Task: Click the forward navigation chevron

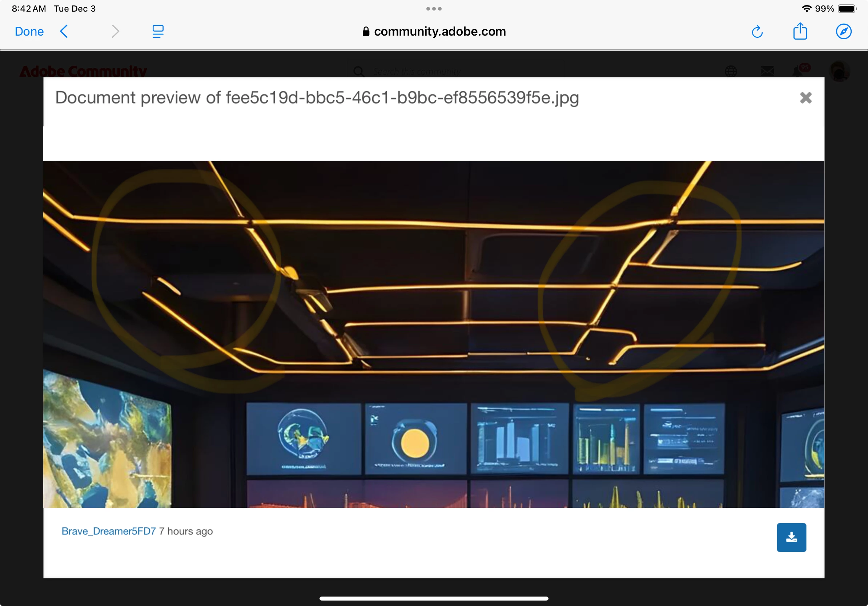Action: point(115,31)
